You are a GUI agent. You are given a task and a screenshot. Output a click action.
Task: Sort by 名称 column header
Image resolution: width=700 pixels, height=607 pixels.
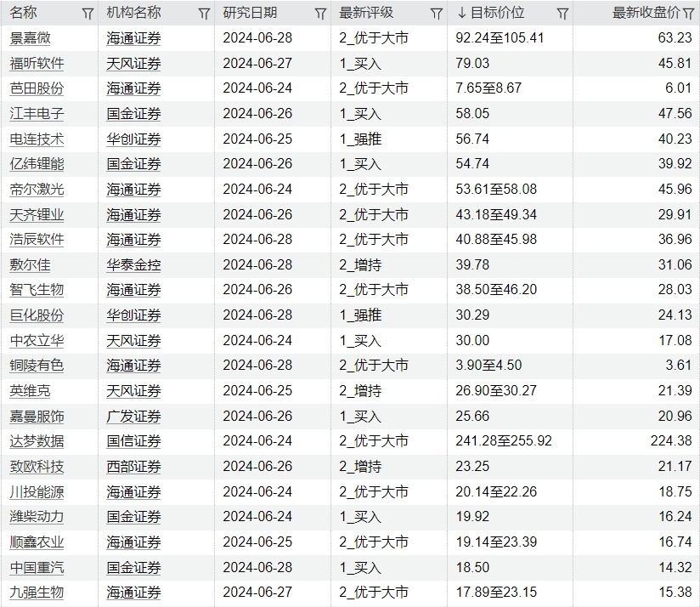click(23, 13)
